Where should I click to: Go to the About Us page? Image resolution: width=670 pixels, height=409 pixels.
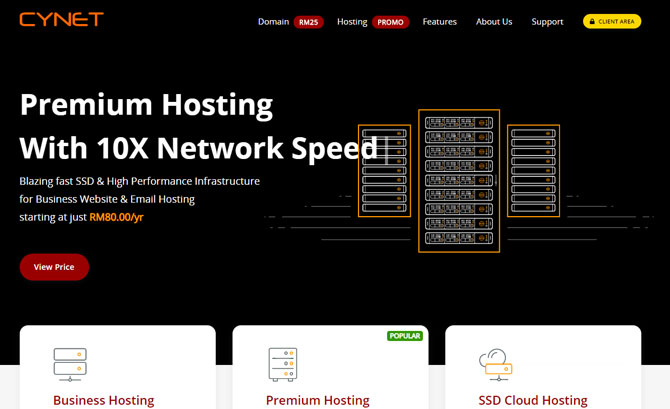[494, 22]
